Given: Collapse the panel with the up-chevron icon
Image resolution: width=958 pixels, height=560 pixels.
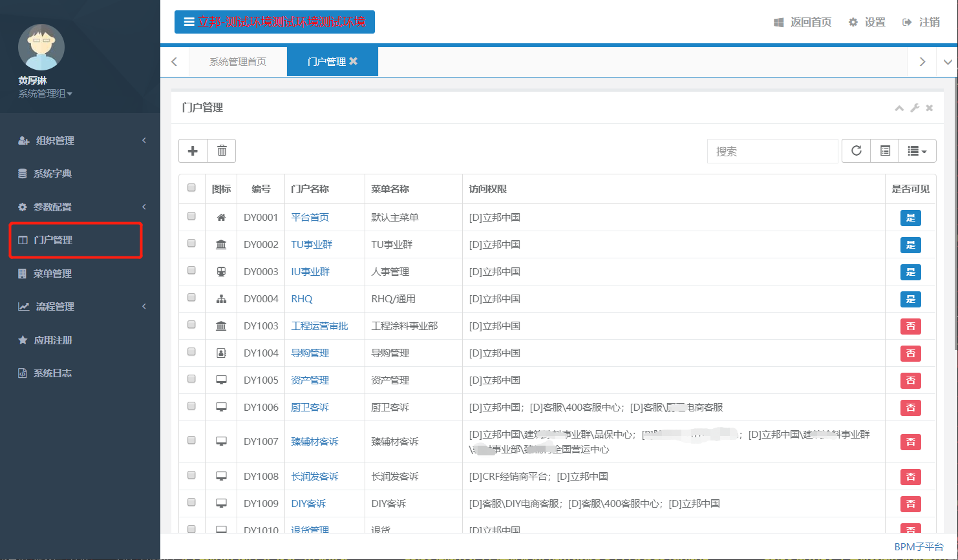Looking at the screenshot, I should tap(899, 108).
